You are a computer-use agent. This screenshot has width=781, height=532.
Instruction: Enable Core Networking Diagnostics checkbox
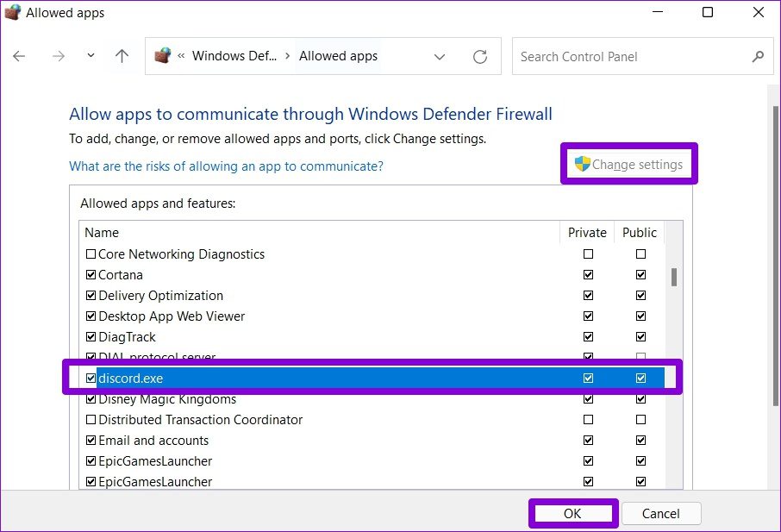pyautogui.click(x=91, y=253)
